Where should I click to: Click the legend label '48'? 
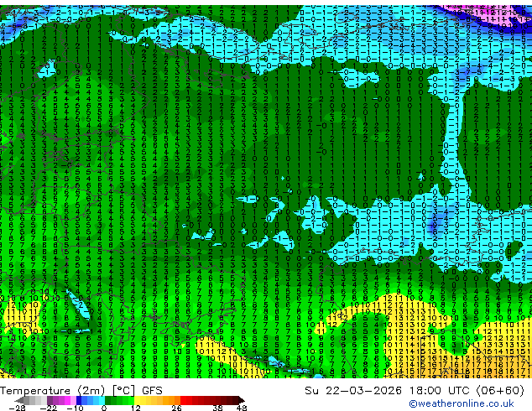point(242,408)
